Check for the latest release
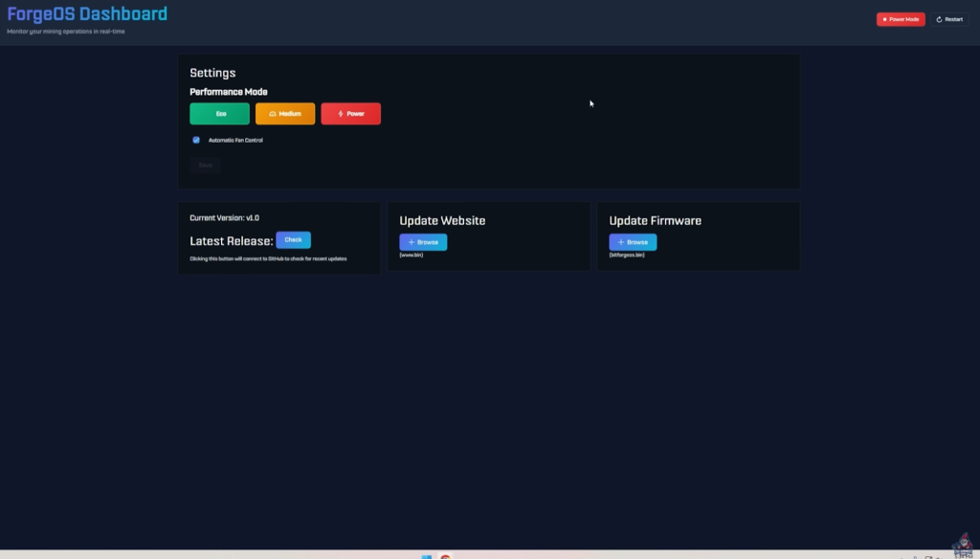The height and width of the screenshot is (559, 980). tap(293, 240)
